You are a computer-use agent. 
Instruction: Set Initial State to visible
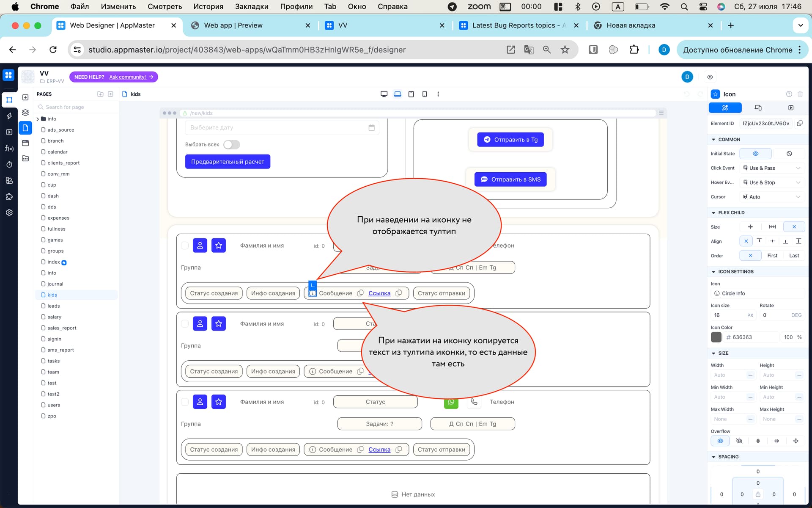pyautogui.click(x=755, y=154)
